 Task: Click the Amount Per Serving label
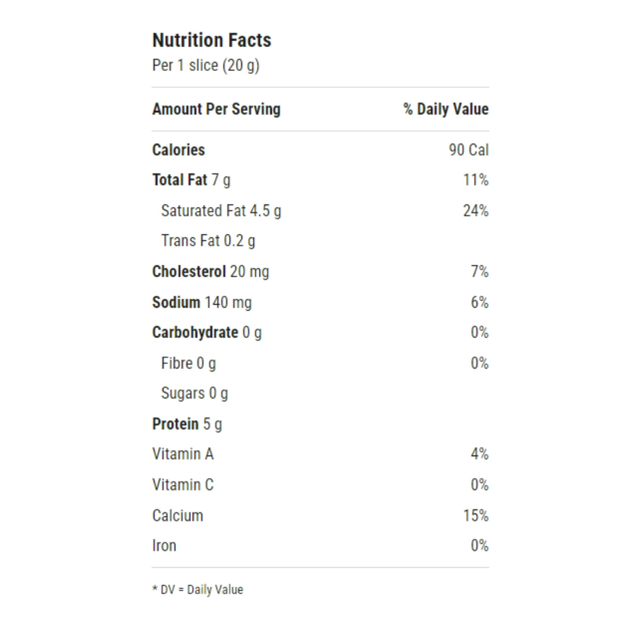pyautogui.click(x=216, y=109)
